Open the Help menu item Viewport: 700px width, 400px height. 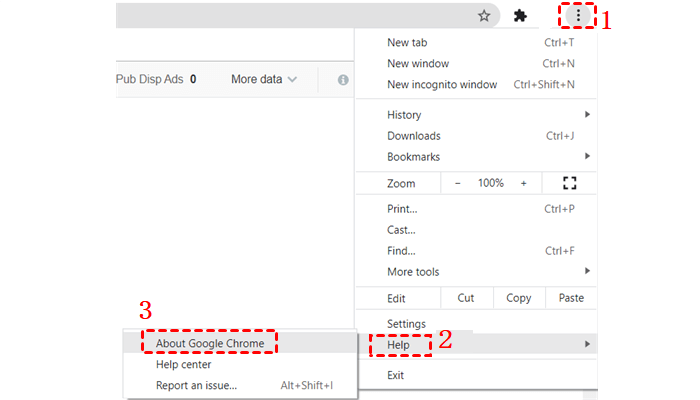476,345
